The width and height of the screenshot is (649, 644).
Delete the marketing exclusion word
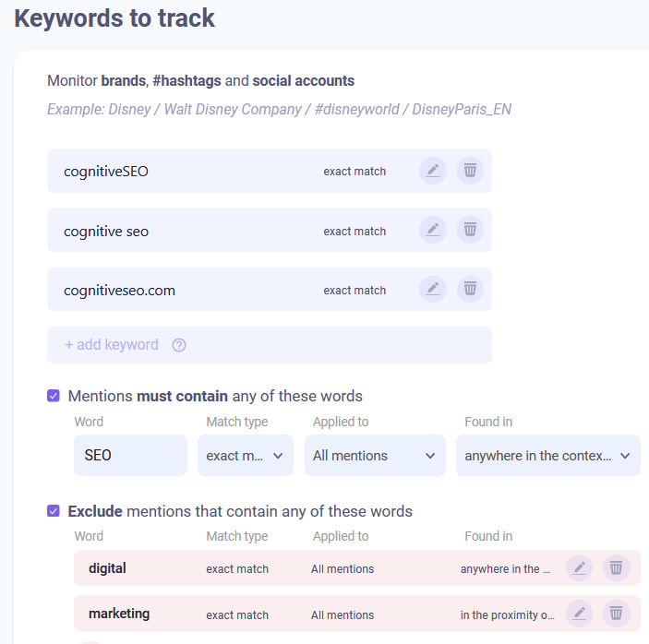pyautogui.click(x=617, y=614)
